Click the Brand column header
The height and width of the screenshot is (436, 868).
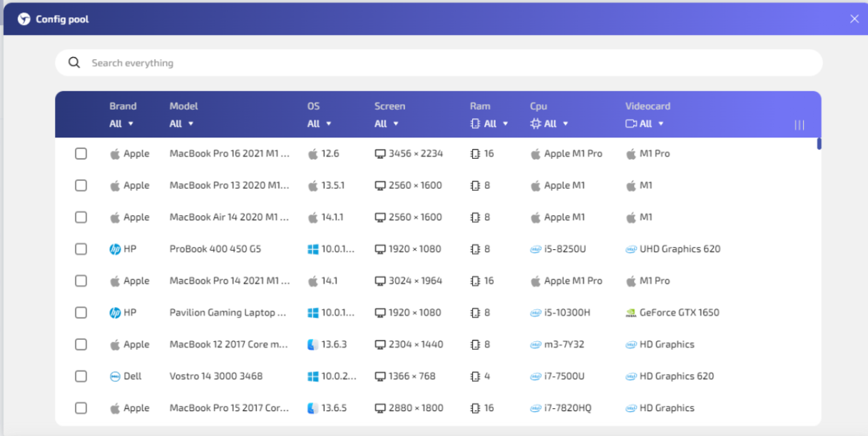click(x=123, y=106)
